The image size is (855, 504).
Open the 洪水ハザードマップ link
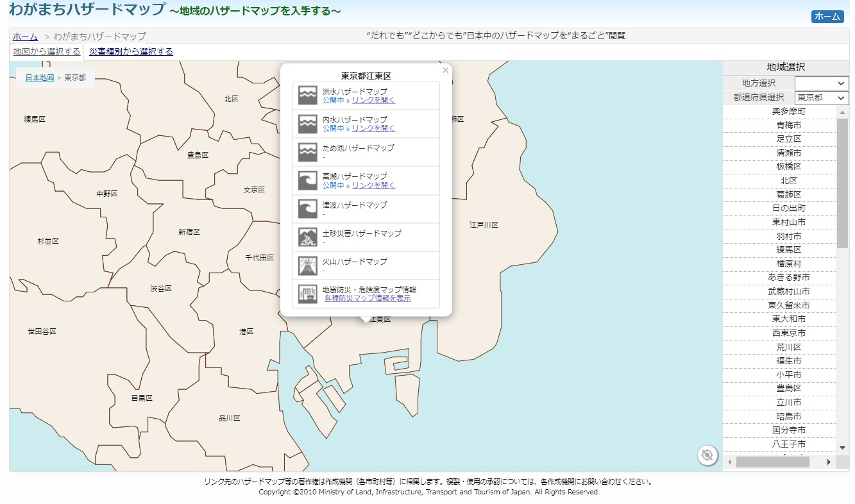point(373,100)
